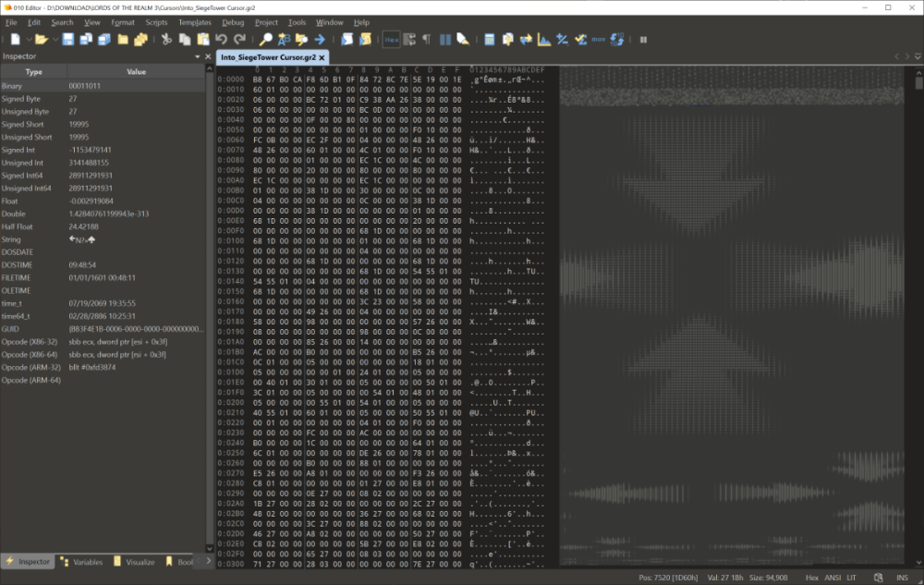The height and width of the screenshot is (585, 924).
Task: Select the Float row in Inspector
Action: click(x=103, y=201)
